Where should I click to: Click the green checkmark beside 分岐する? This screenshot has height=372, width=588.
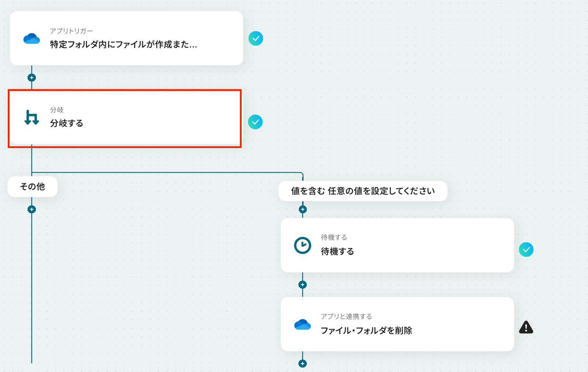click(255, 122)
